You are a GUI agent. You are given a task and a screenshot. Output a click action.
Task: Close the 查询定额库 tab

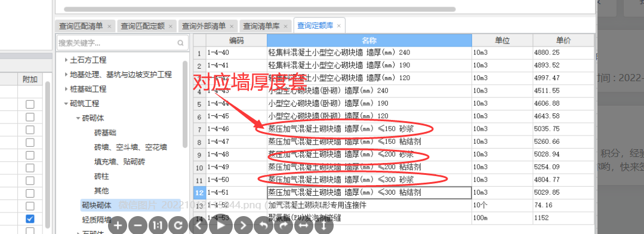(339, 26)
